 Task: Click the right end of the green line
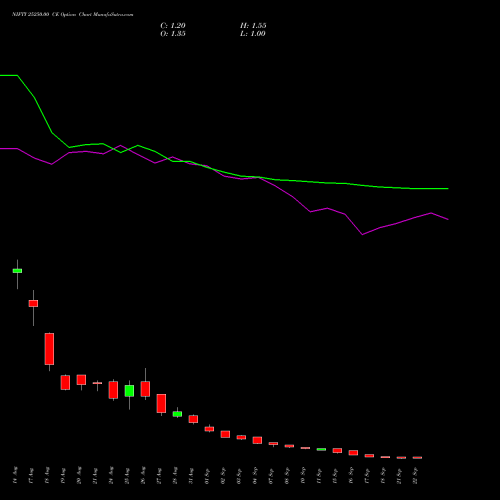[x=448, y=189]
